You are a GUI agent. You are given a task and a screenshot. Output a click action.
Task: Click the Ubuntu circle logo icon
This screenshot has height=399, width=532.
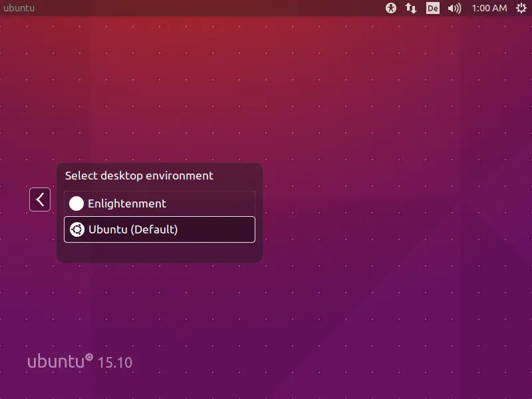click(x=77, y=229)
